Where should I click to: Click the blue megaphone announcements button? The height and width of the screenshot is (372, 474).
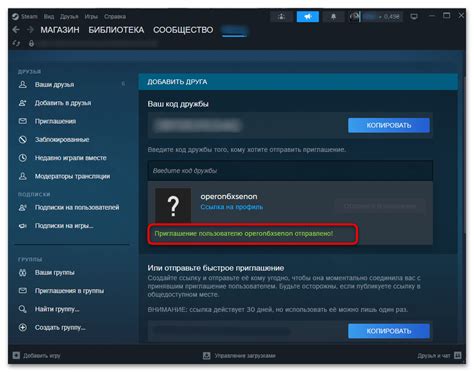point(308,16)
